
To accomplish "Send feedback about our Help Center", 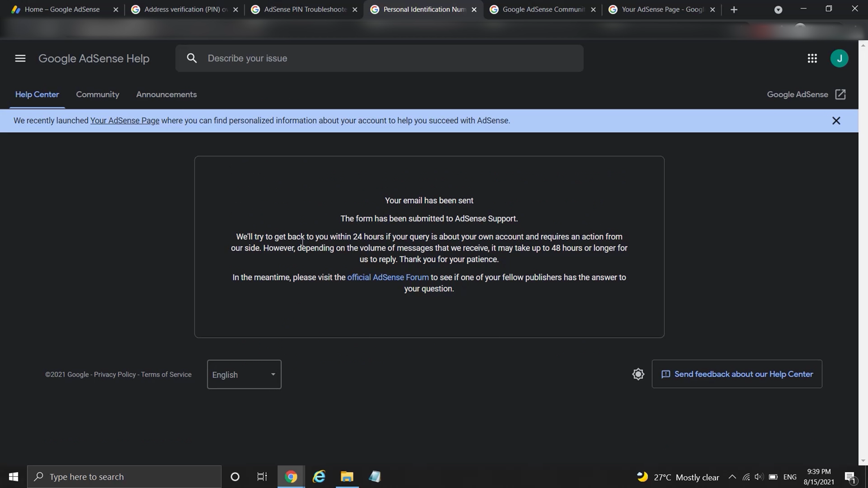I will (x=737, y=374).
